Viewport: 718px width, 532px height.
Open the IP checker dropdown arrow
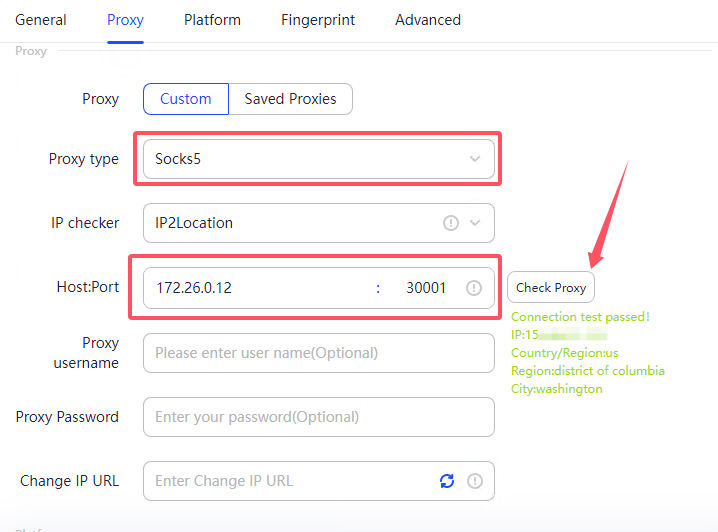[475, 223]
